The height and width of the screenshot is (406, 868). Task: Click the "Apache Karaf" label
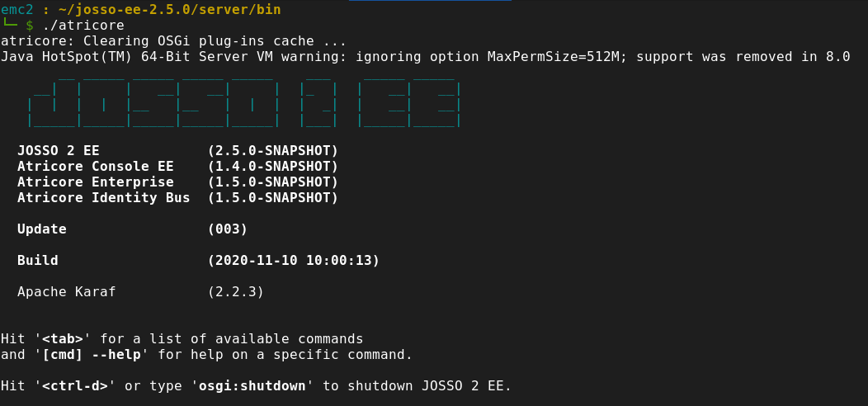(66, 292)
